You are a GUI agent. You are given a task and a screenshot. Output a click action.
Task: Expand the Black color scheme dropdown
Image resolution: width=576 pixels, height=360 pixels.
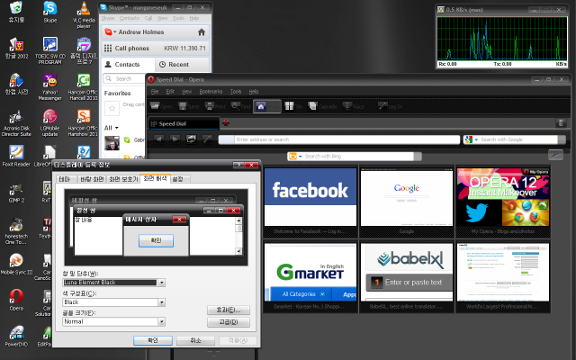point(161,302)
